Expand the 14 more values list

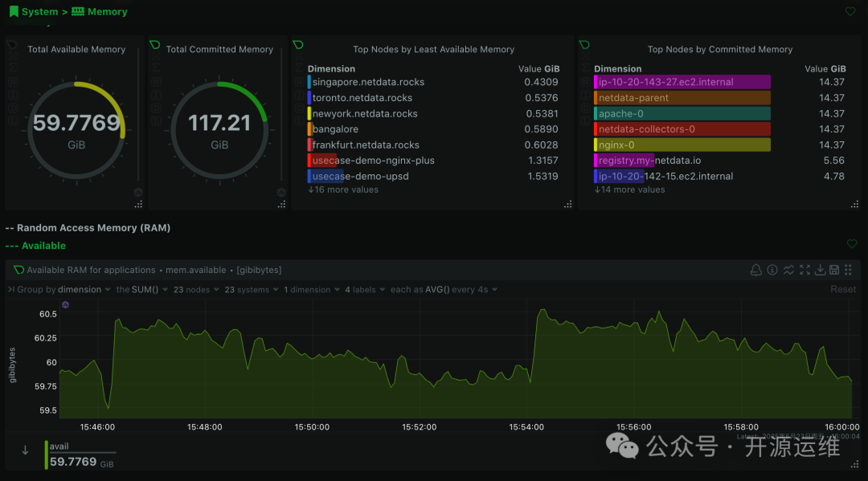coord(629,190)
